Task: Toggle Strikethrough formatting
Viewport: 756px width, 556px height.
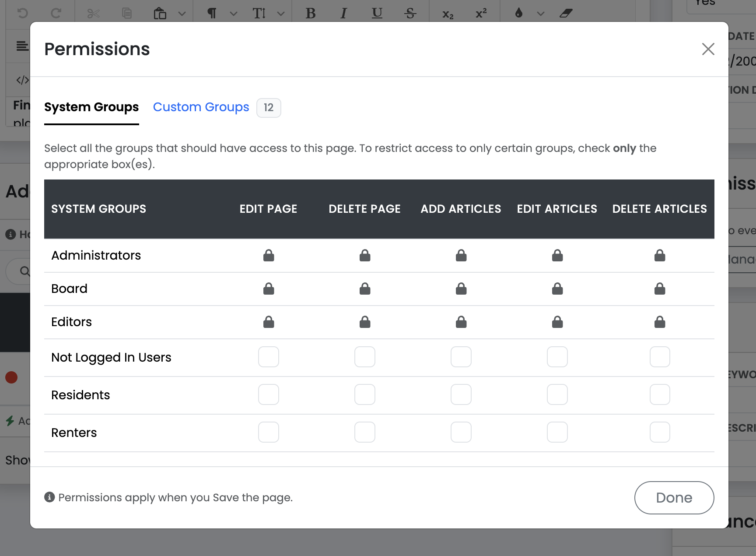Action: tap(410, 13)
